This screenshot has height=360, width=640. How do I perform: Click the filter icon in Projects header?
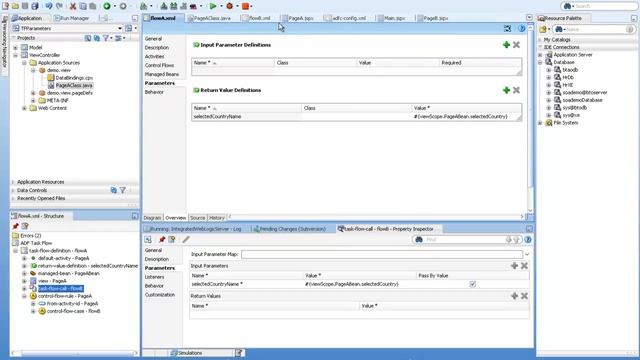[x=106, y=38]
